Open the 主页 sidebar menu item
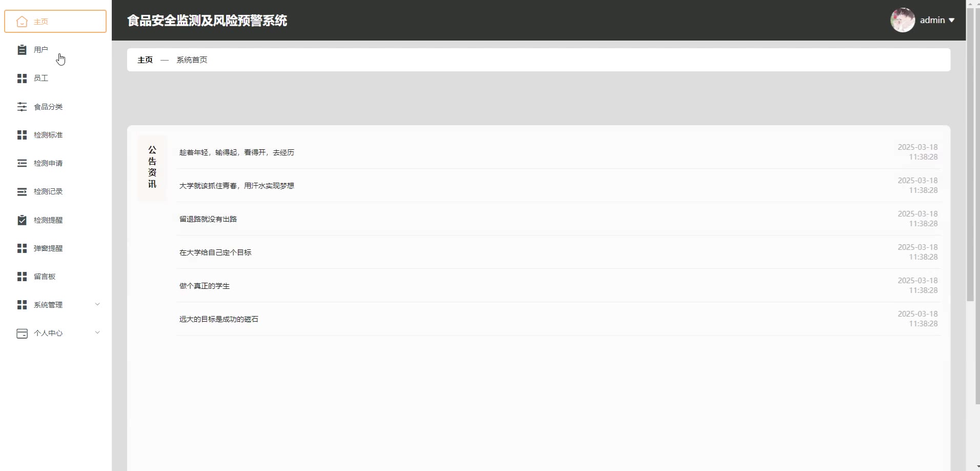Viewport: 980px width, 471px height. pos(55,22)
